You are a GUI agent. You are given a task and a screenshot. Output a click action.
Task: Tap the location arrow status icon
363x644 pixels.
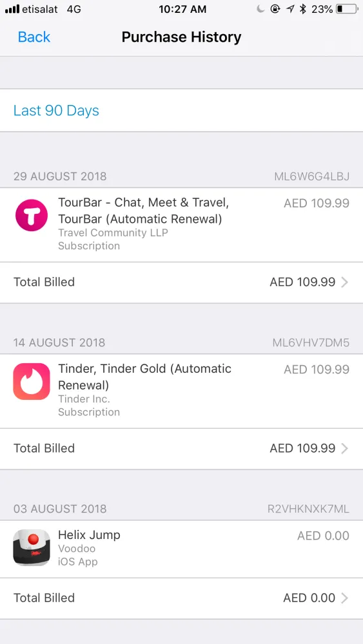(x=290, y=9)
